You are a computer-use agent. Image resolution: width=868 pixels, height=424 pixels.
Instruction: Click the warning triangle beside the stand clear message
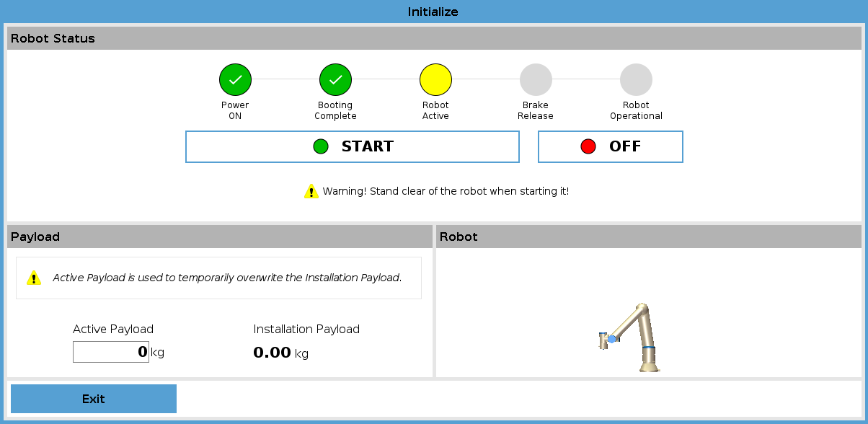(x=311, y=192)
